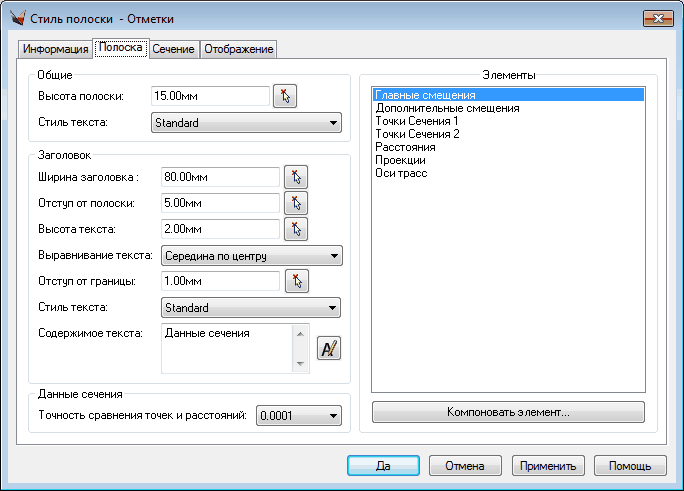
Task: Click the Применить button
Action: pos(547,466)
